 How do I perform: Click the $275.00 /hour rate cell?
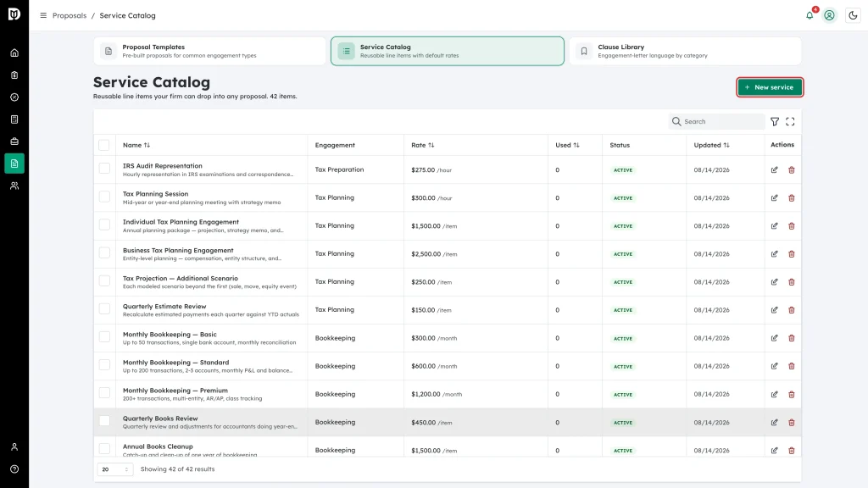(431, 169)
